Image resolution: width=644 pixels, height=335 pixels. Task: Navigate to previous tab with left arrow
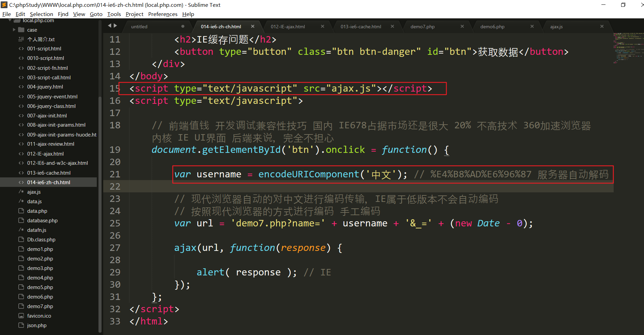pos(110,26)
